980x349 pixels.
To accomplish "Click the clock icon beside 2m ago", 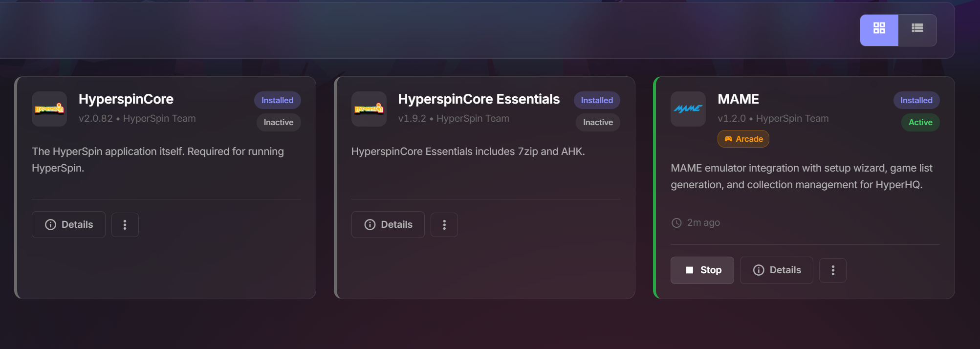I will coord(676,223).
